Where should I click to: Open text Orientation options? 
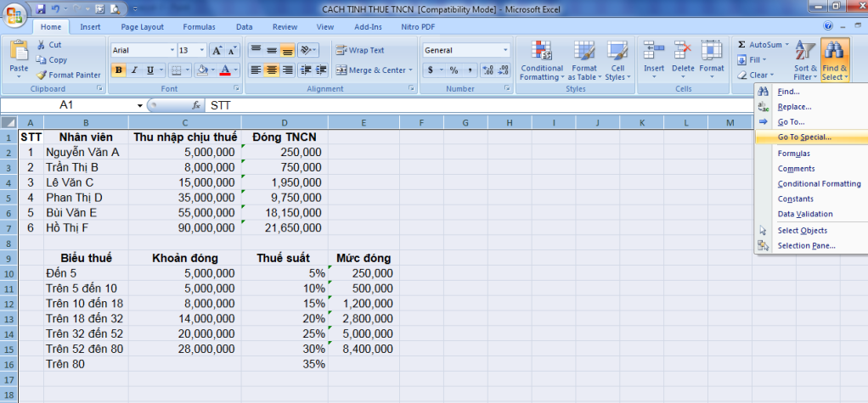coord(307,50)
